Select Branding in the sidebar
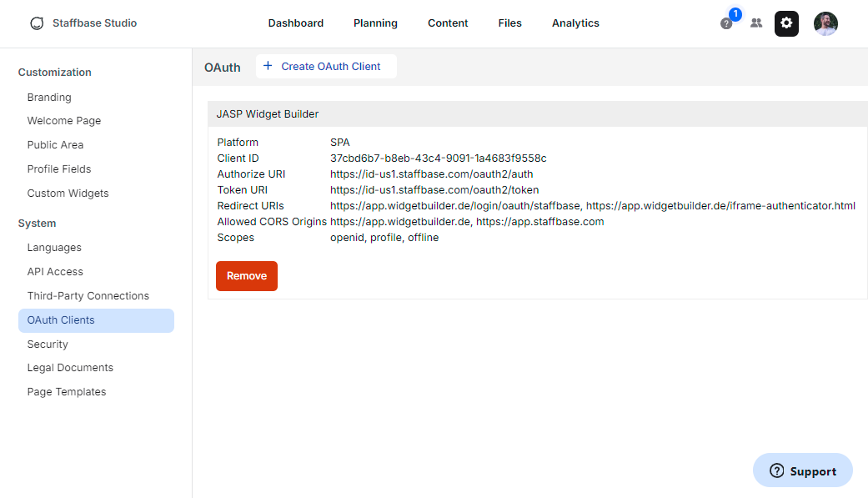868x498 pixels. [x=49, y=97]
